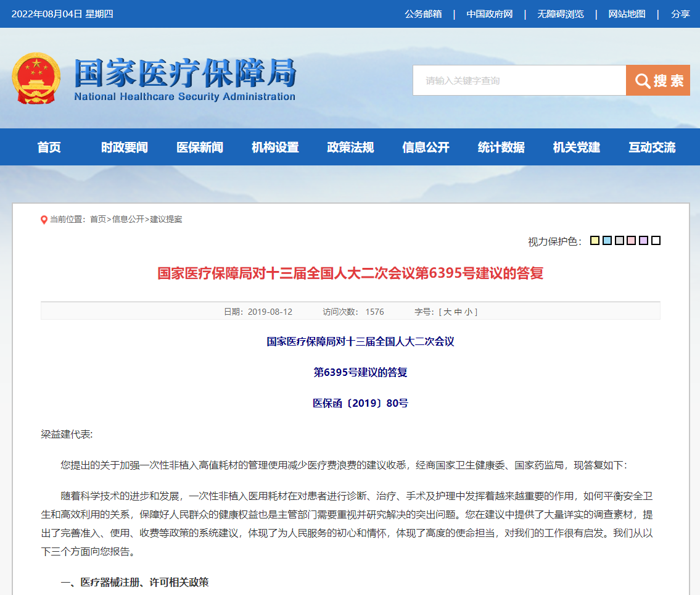
Task: Select the yellow eye-protection color swatch
Action: point(595,240)
